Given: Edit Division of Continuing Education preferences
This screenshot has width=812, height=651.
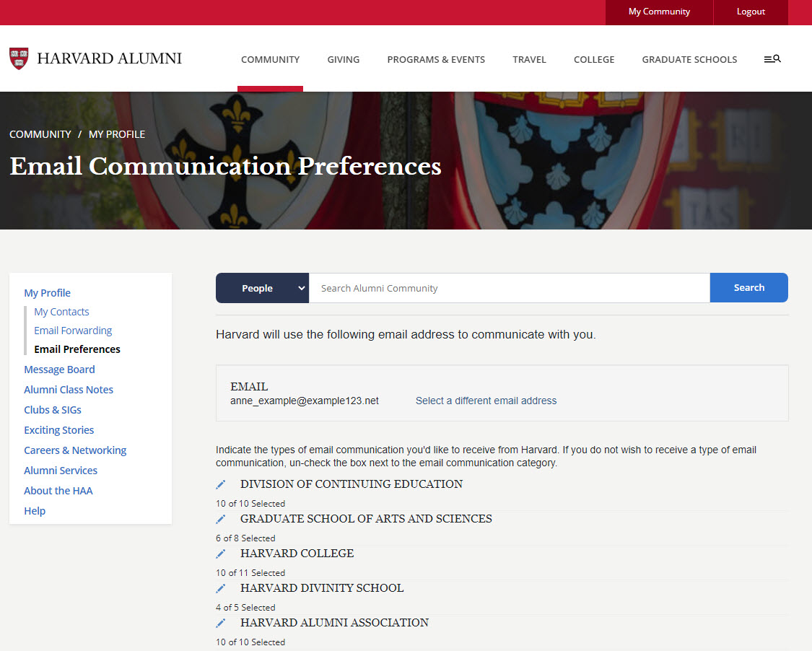Looking at the screenshot, I should [221, 484].
